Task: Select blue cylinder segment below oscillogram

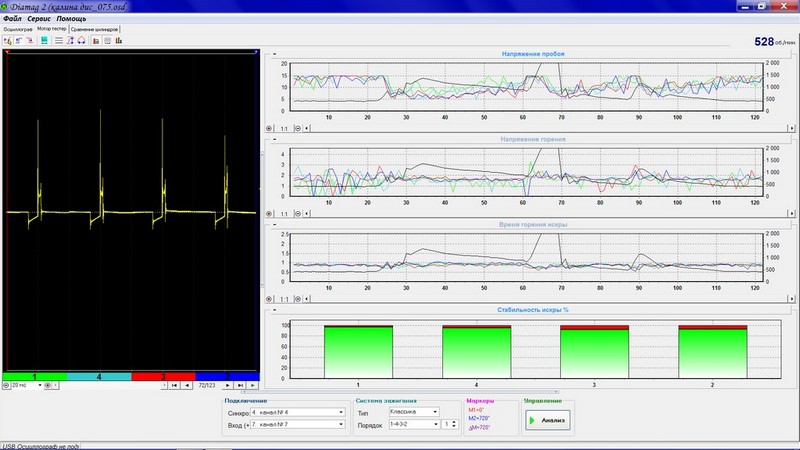Action: pyautogui.click(x=228, y=377)
